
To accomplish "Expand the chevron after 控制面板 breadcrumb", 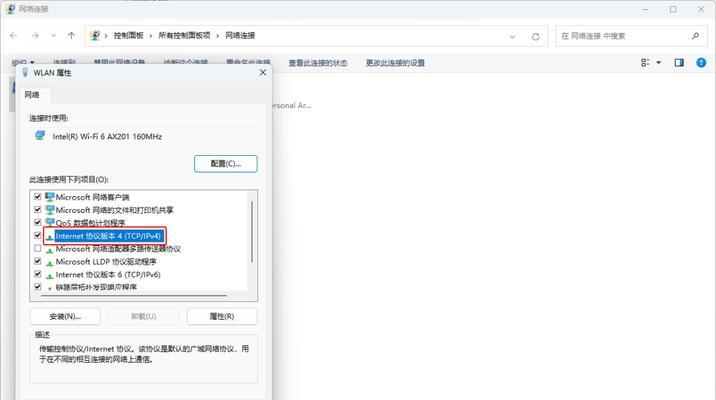I will [x=151, y=36].
